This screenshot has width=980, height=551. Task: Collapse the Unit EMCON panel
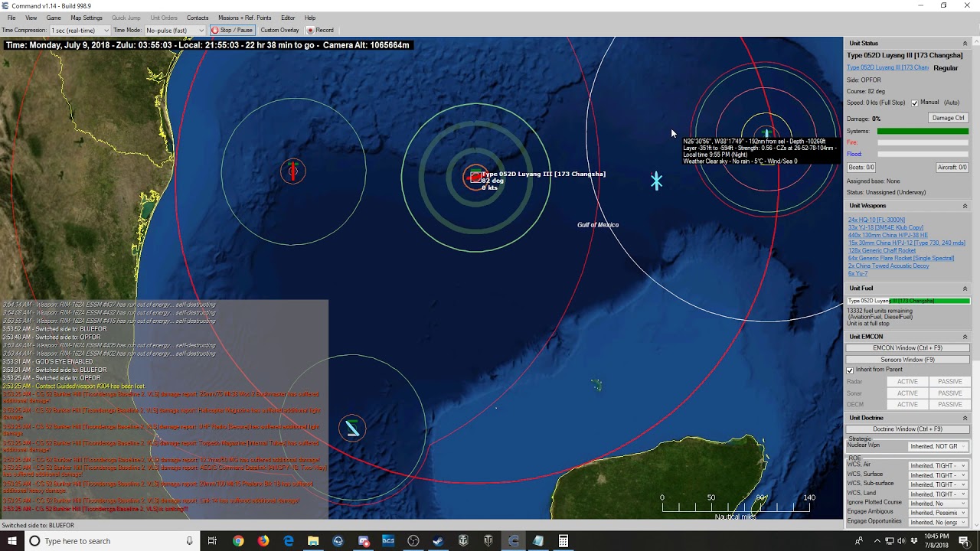(x=965, y=337)
